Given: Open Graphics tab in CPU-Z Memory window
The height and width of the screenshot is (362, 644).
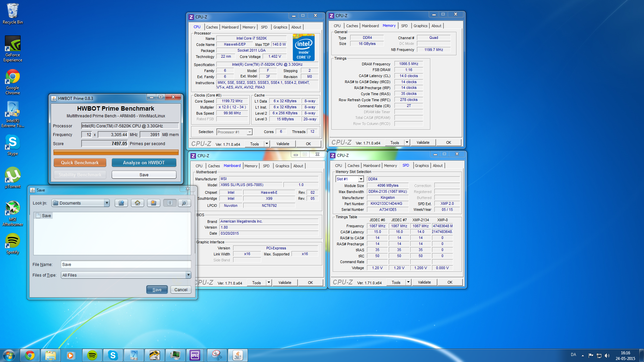Looking at the screenshot, I should tap(420, 26).
